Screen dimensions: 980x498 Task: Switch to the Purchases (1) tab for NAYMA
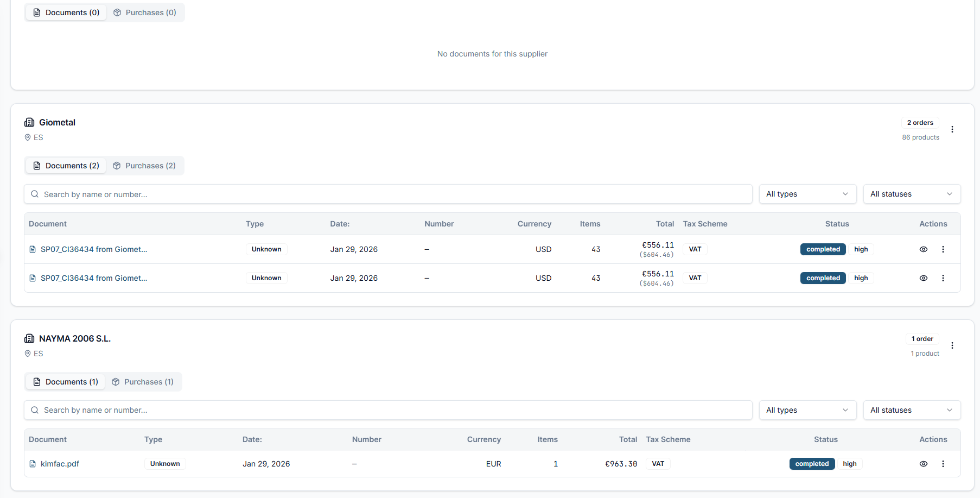143,381
